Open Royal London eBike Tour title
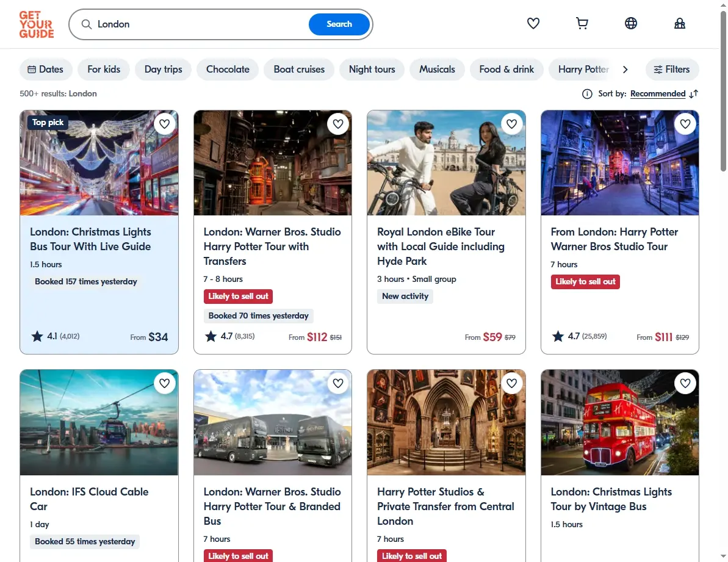This screenshot has width=728, height=562. (x=441, y=247)
